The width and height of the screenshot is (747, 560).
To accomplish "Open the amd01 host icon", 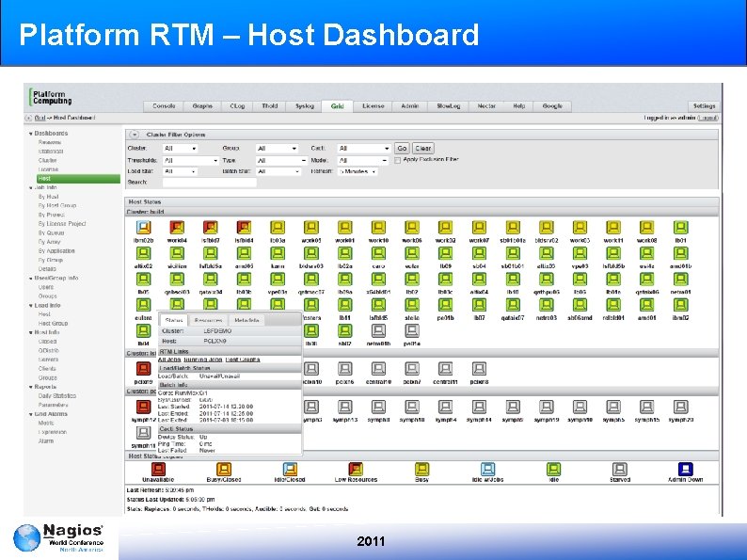I will [647, 305].
